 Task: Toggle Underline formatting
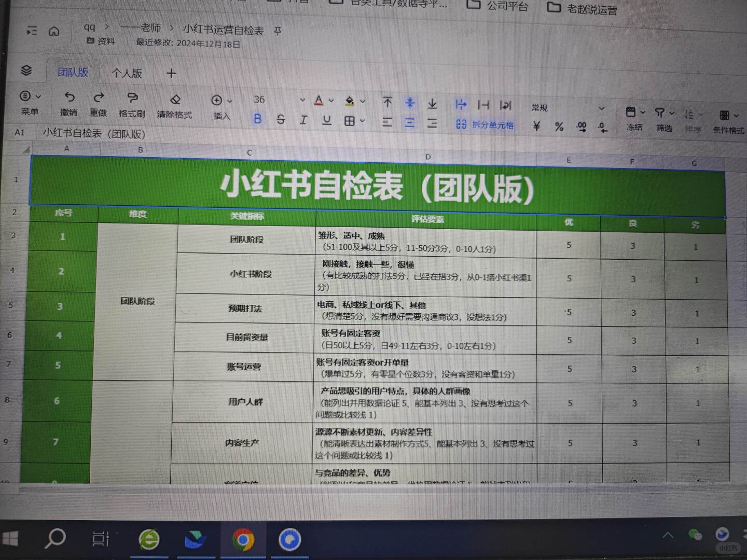pos(327,120)
